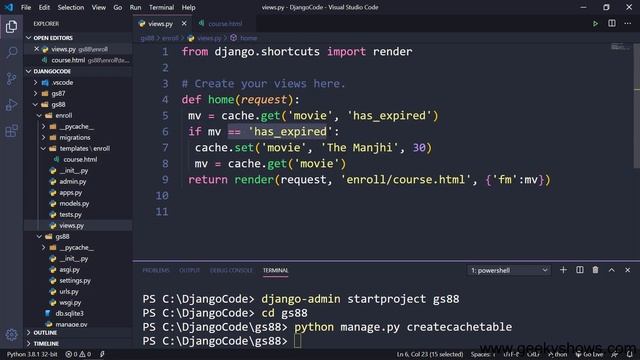Screen dimensions: 640x360
Task: Open the Manage gear settings icon
Action: 11,335
